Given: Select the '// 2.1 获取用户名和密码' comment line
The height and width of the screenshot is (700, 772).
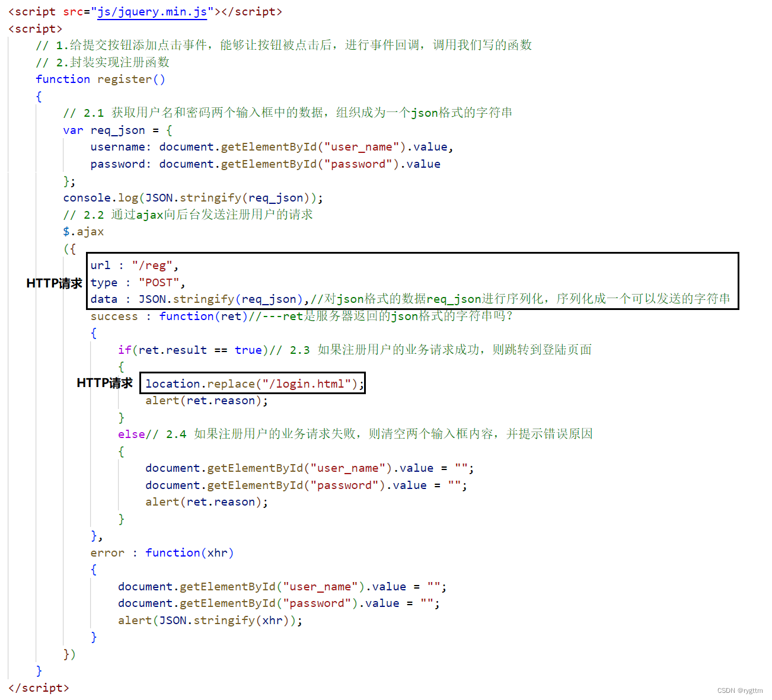Looking at the screenshot, I should tap(288, 113).
